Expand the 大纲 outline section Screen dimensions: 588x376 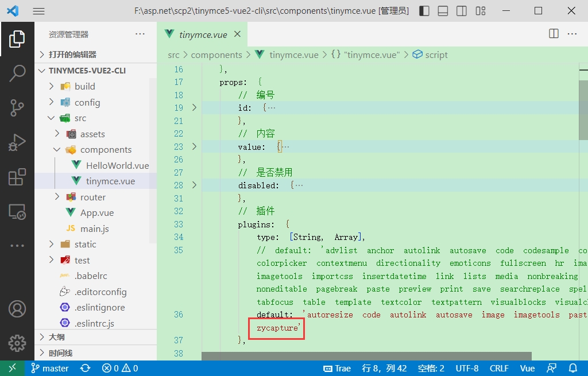coord(56,337)
